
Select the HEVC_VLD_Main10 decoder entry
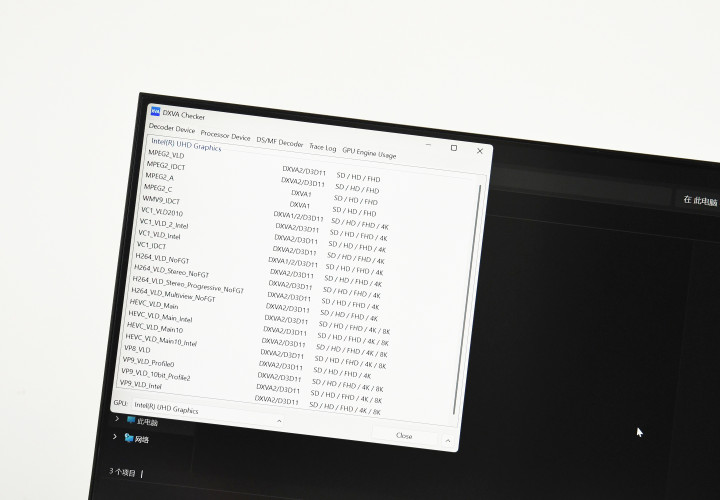155,328
